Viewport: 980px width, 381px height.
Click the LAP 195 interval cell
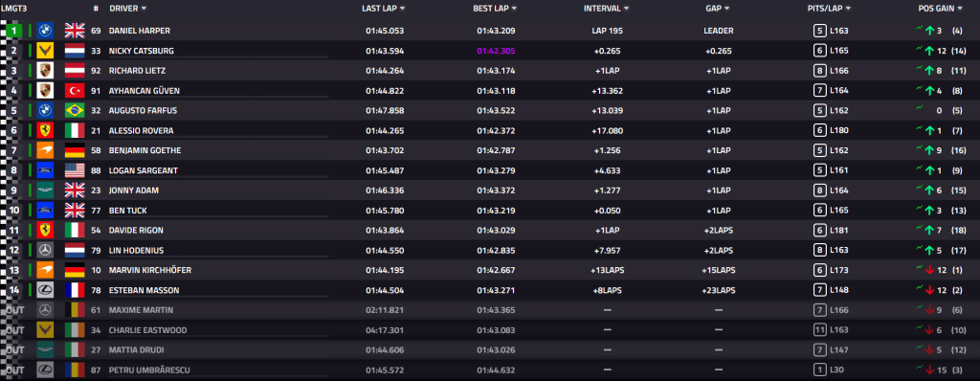[608, 31]
